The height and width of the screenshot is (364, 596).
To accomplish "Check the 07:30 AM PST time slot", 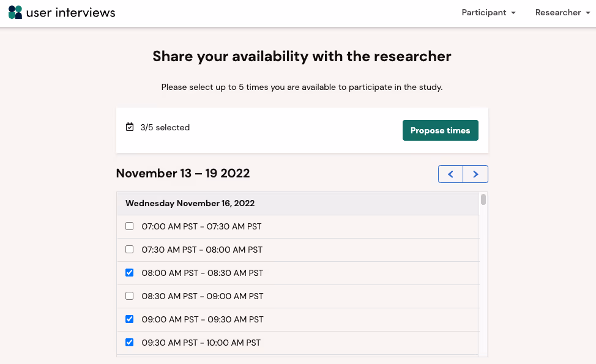I will tap(129, 250).
